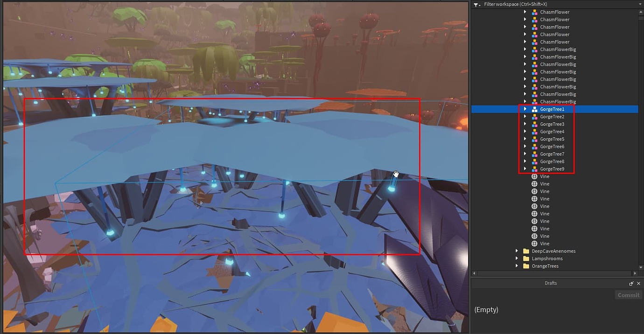Select the OrangeTrees folder name

coord(545,266)
